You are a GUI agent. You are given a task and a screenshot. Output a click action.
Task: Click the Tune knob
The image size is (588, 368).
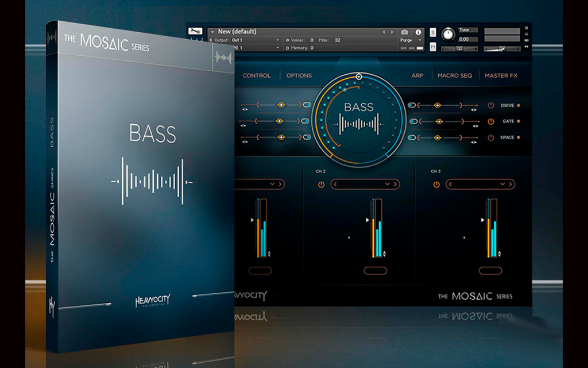pyautogui.click(x=448, y=34)
